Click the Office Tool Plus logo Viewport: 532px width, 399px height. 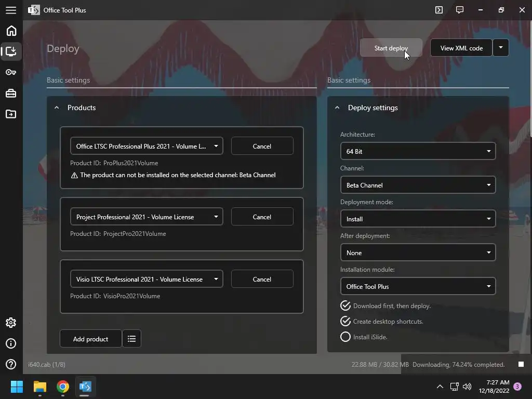point(34,10)
